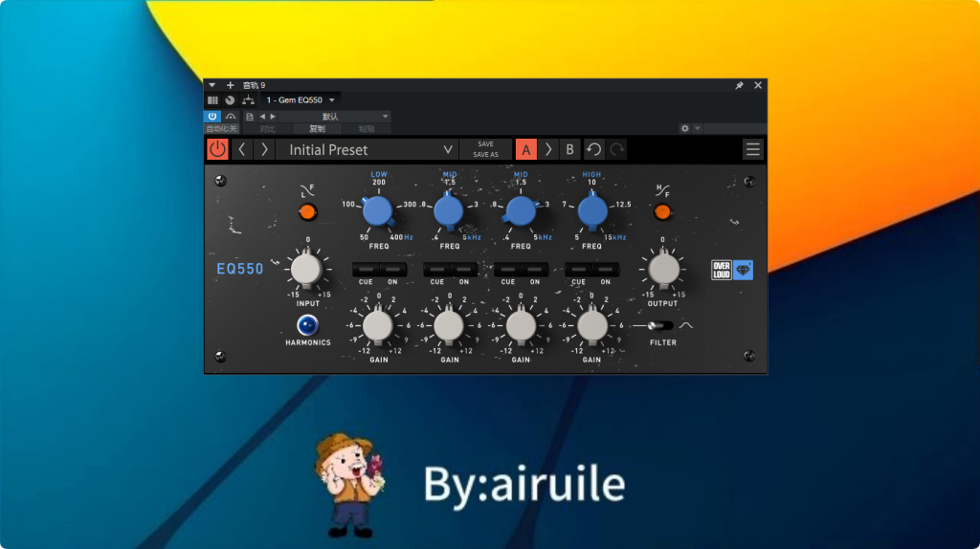
Task: Toggle the orange EQ550 plugin power button
Action: pyautogui.click(x=217, y=149)
